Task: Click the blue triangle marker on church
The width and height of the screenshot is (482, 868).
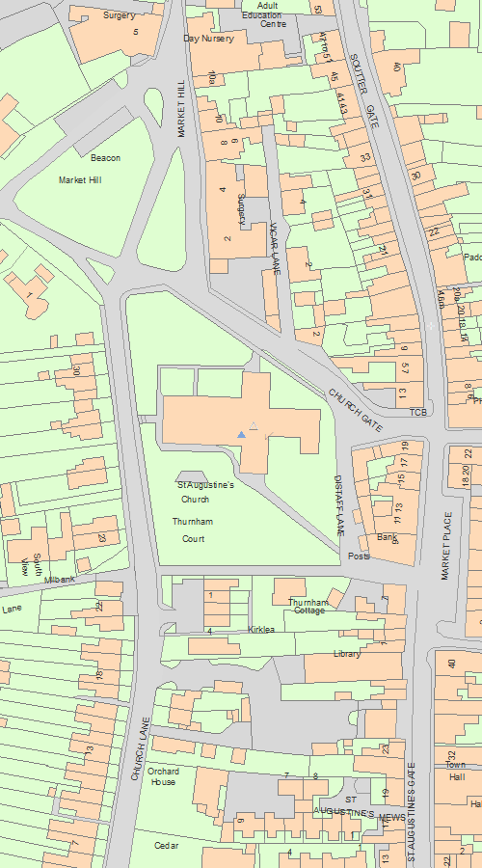Action: point(241,435)
